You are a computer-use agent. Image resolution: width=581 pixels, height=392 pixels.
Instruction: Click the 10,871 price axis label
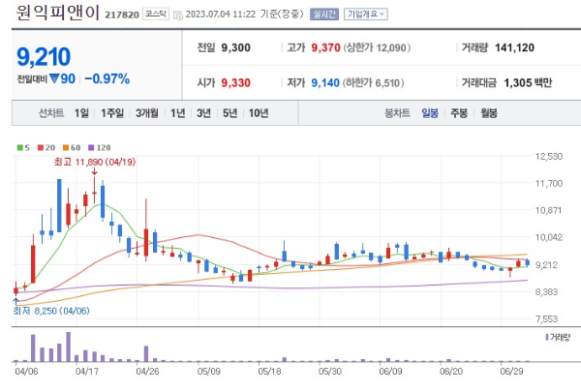pyautogui.click(x=549, y=210)
